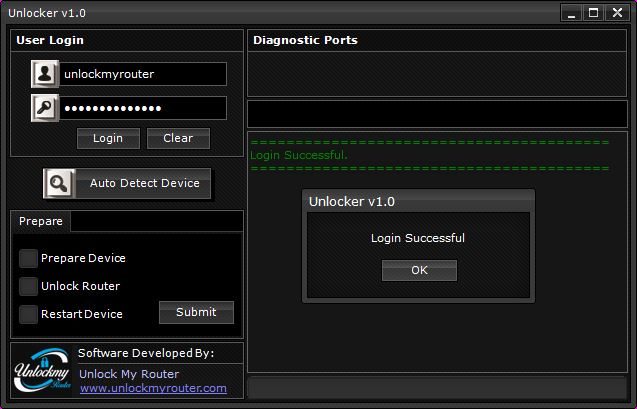This screenshot has height=409, width=637.
Task: Minimize the Unlocker window
Action: 572,13
